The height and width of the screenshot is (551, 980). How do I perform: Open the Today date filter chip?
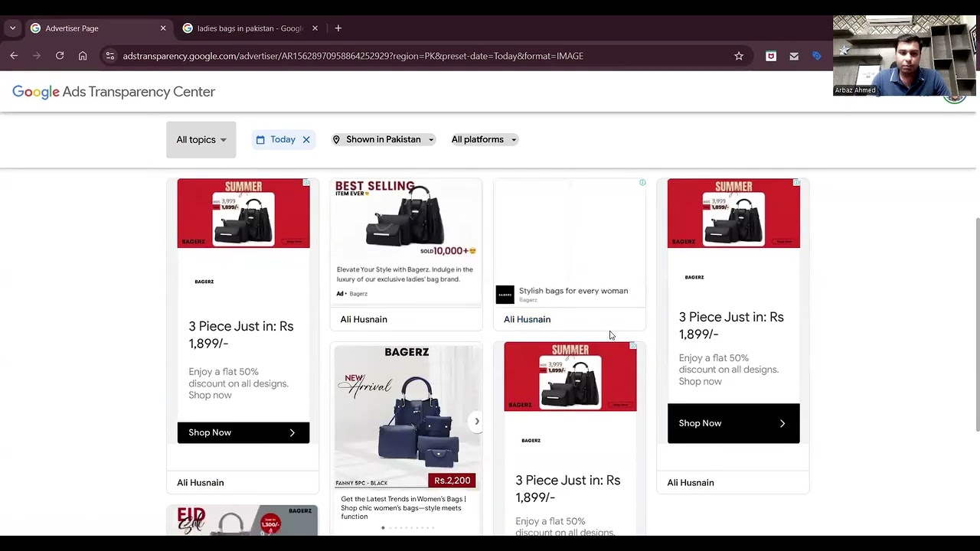coord(283,139)
